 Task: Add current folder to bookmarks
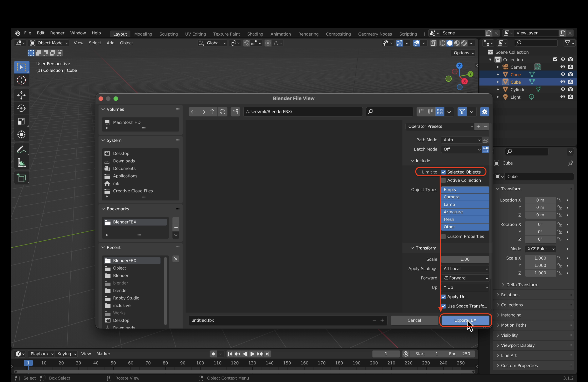[x=176, y=220]
